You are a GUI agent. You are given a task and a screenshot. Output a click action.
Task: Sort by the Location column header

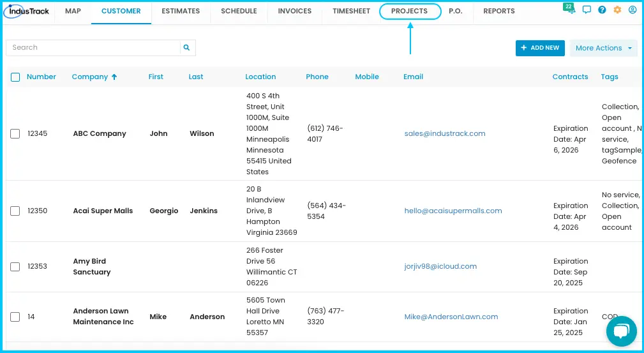point(260,77)
